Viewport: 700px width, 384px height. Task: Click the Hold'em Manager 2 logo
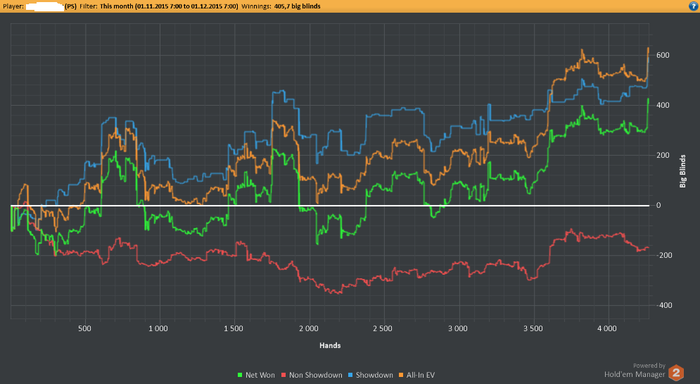[x=676, y=373]
